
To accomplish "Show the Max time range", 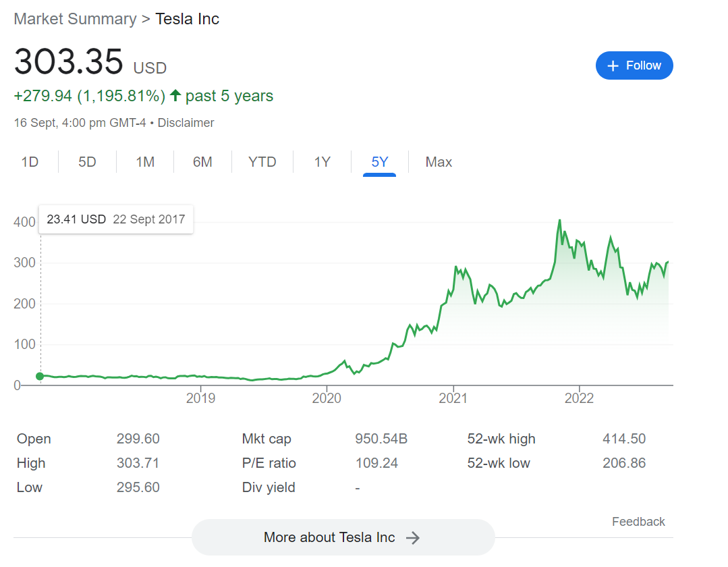I will pyautogui.click(x=439, y=162).
